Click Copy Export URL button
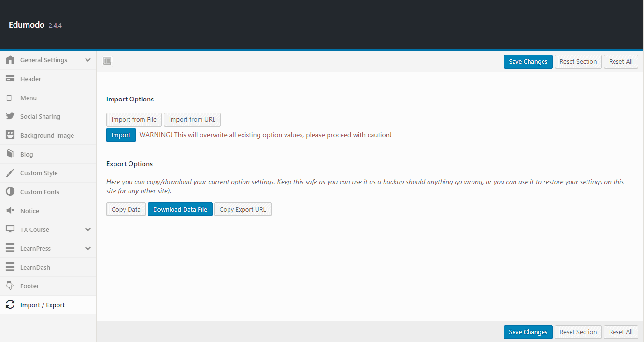 243,209
